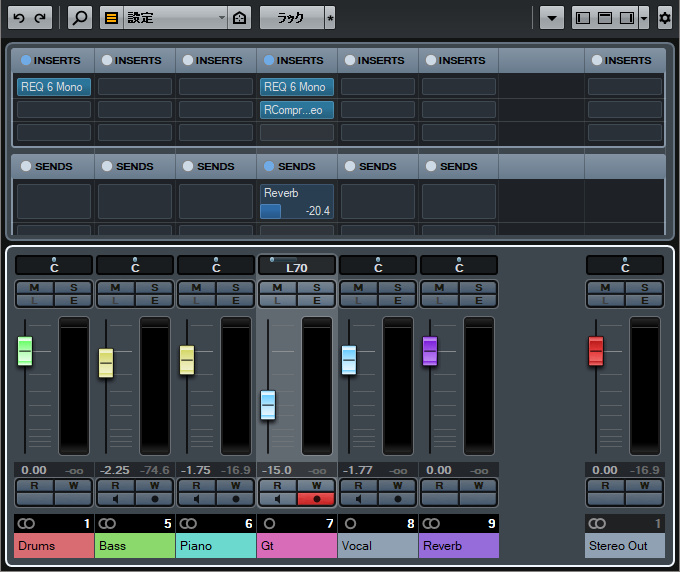Click the stereo icon on Reverb channel
The image size is (680, 572).
click(x=431, y=524)
